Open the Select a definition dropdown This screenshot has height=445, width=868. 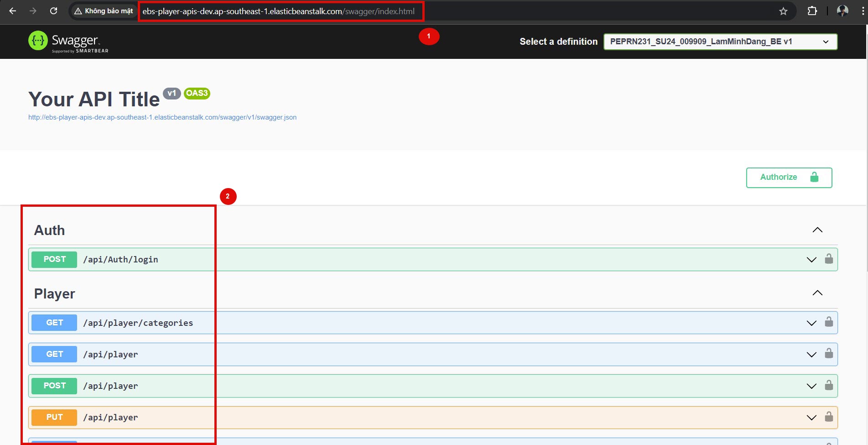720,42
